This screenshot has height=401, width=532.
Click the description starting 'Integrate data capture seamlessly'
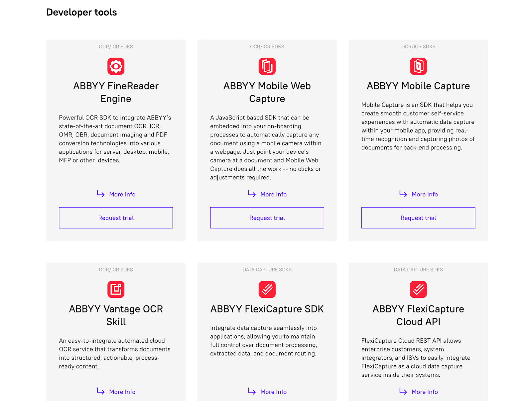pos(264,341)
